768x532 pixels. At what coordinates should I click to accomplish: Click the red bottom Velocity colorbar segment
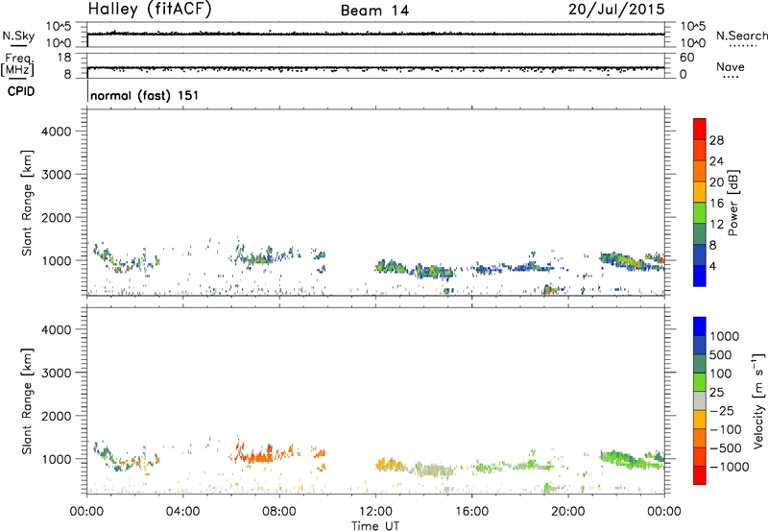tap(700, 475)
